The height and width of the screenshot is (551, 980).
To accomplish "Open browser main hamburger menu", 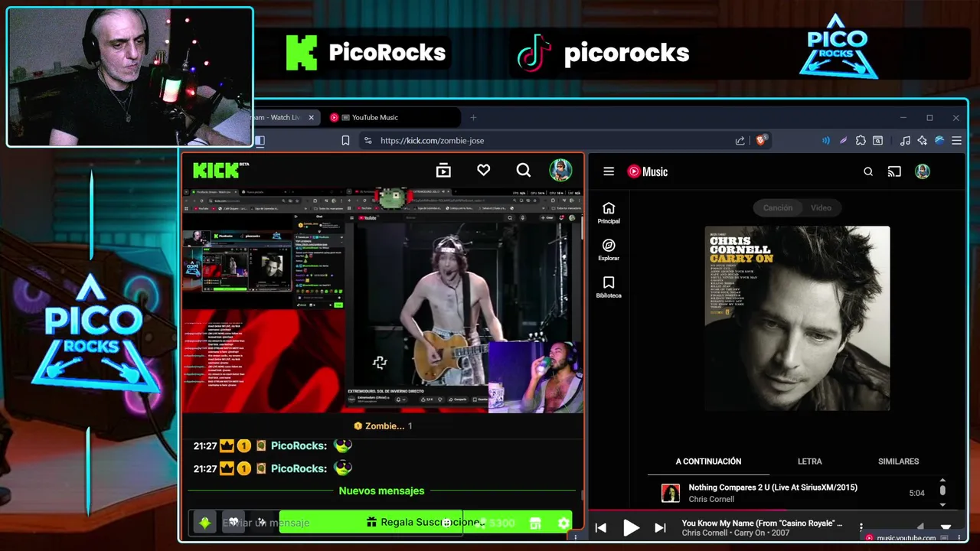I will 956,140.
